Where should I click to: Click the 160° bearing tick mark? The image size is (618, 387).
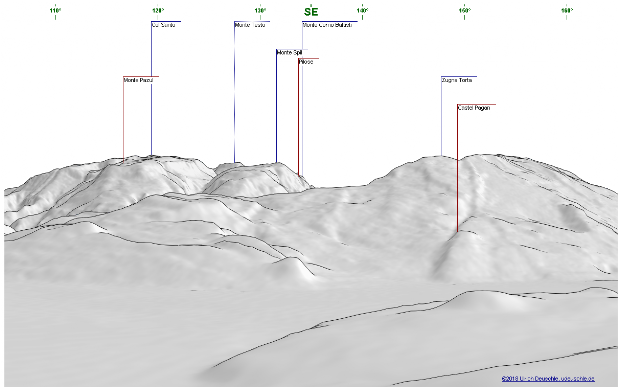(x=566, y=17)
